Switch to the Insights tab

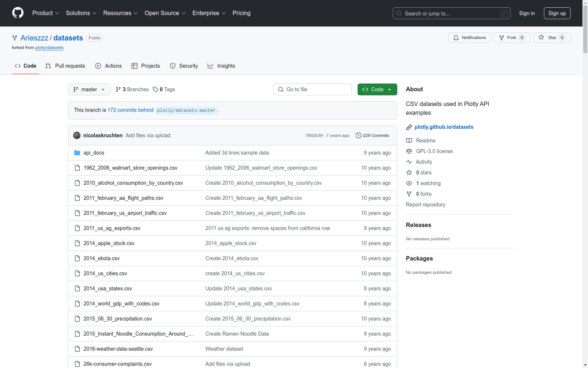(x=221, y=66)
